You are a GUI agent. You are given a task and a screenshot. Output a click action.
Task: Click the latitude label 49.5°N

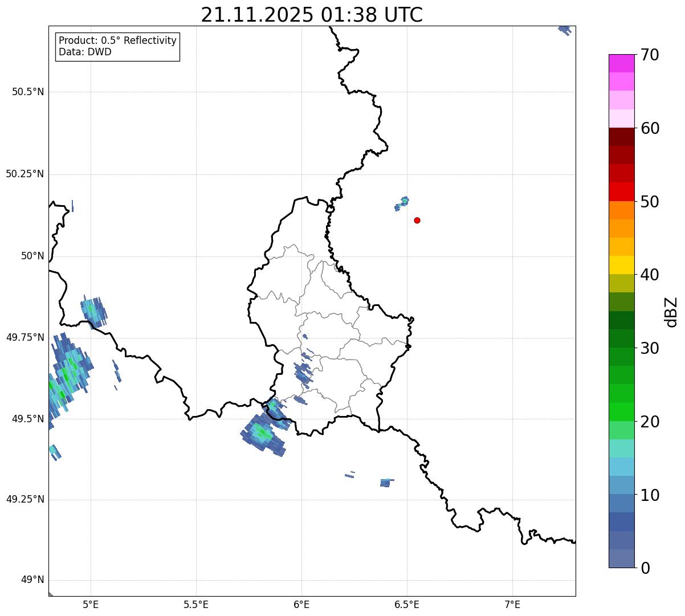tap(28, 419)
